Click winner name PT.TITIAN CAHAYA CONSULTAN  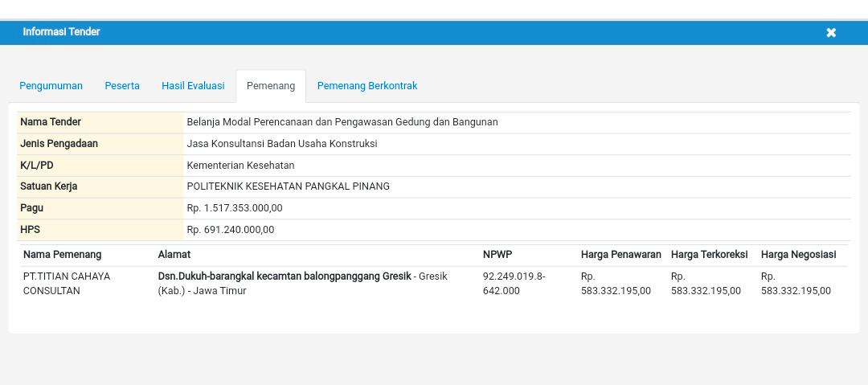(67, 283)
